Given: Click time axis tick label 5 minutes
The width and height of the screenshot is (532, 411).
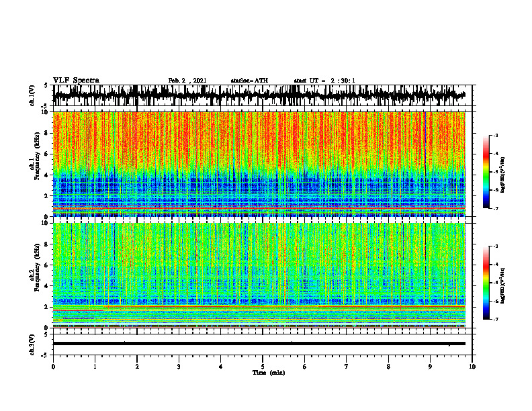Looking at the screenshot, I should click(263, 367).
